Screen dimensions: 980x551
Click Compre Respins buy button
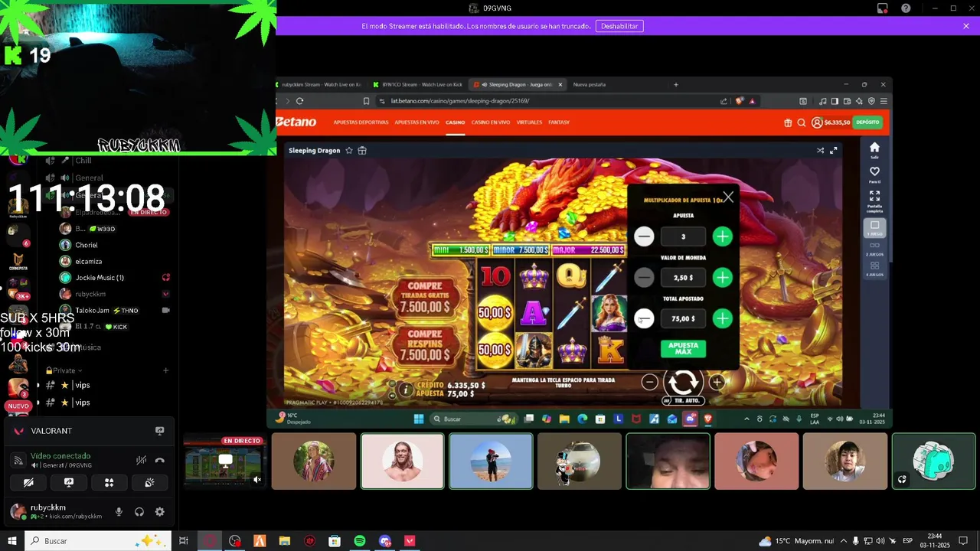425,347
